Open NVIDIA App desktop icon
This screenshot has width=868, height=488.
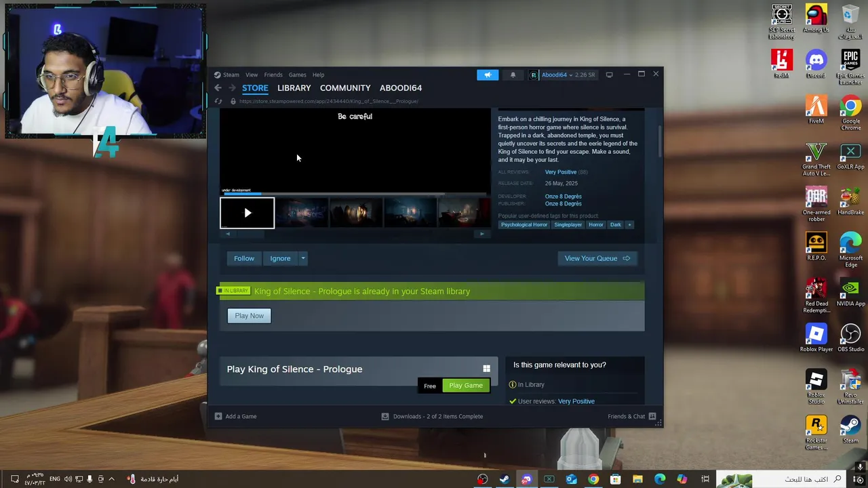(850, 292)
